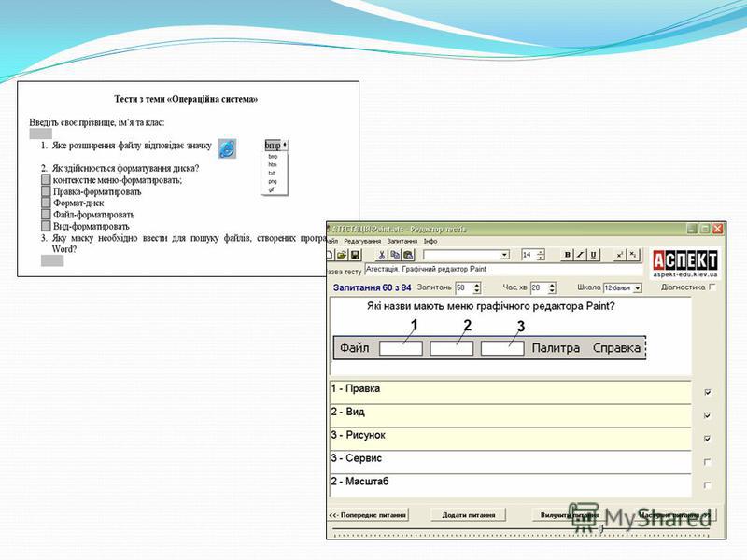Viewport: 747px width, 560px height.
Task: Click Палитра in the Paint menu image
Action: (556, 348)
